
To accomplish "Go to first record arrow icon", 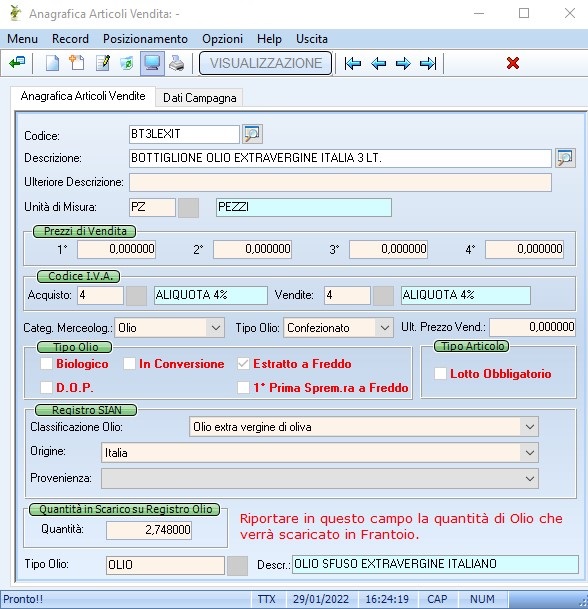I will tap(353, 63).
